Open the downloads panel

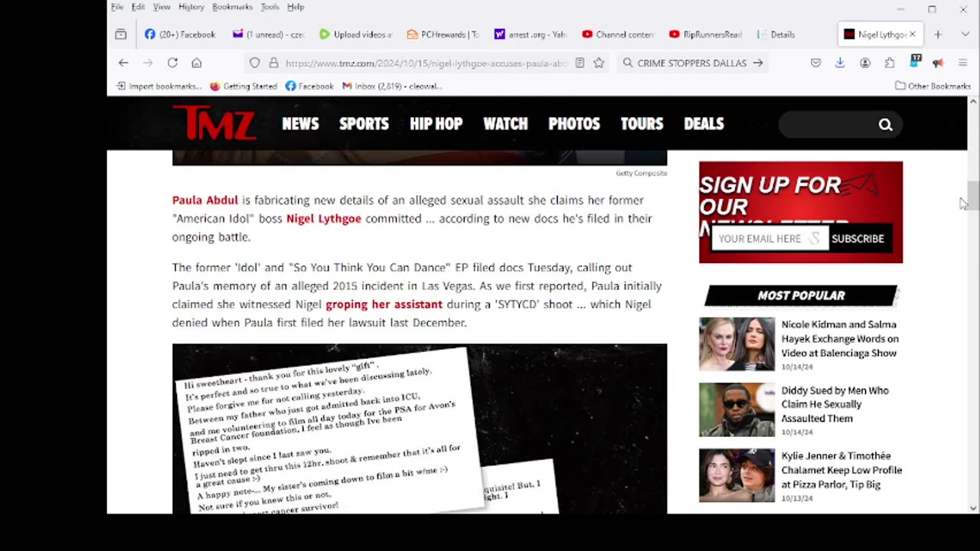pyautogui.click(x=840, y=63)
